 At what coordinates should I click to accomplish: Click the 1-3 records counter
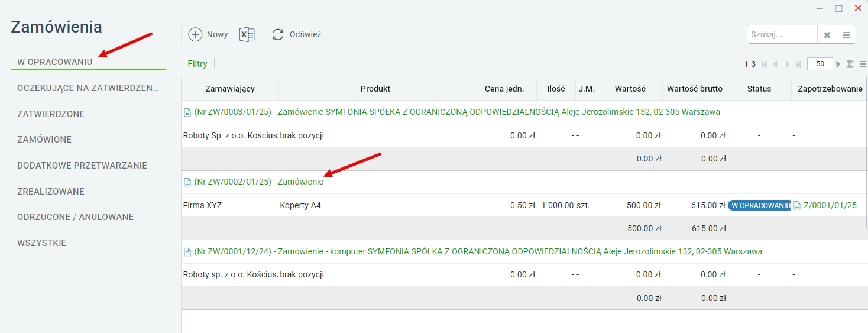750,64
